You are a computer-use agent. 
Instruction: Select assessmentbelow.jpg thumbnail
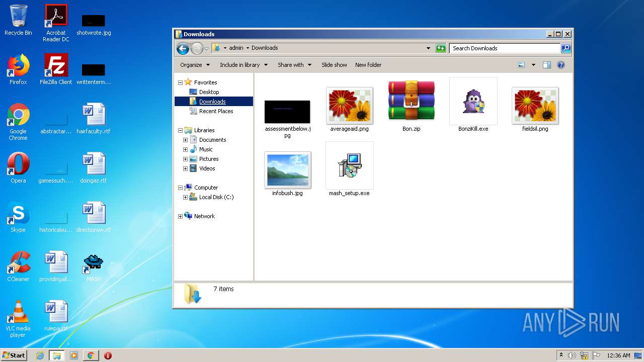click(287, 119)
